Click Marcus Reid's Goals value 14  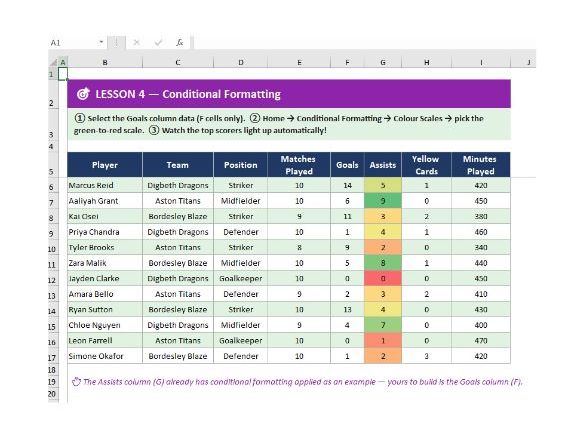pyautogui.click(x=347, y=185)
